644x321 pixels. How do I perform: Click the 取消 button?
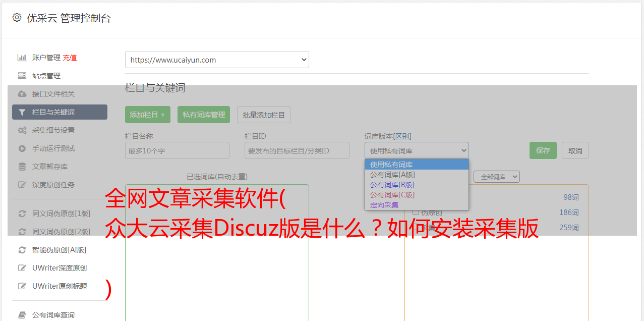coord(575,150)
